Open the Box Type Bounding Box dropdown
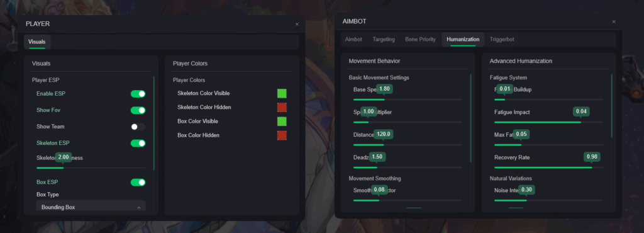Screen dimensions: 644x233 tap(91, 206)
